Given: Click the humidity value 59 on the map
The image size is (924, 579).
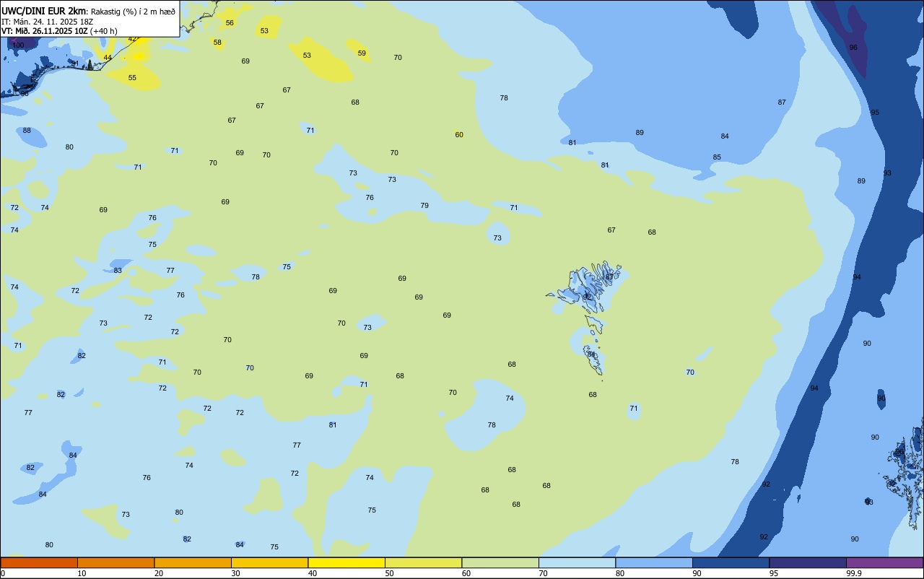Looking at the screenshot, I should pos(362,53).
